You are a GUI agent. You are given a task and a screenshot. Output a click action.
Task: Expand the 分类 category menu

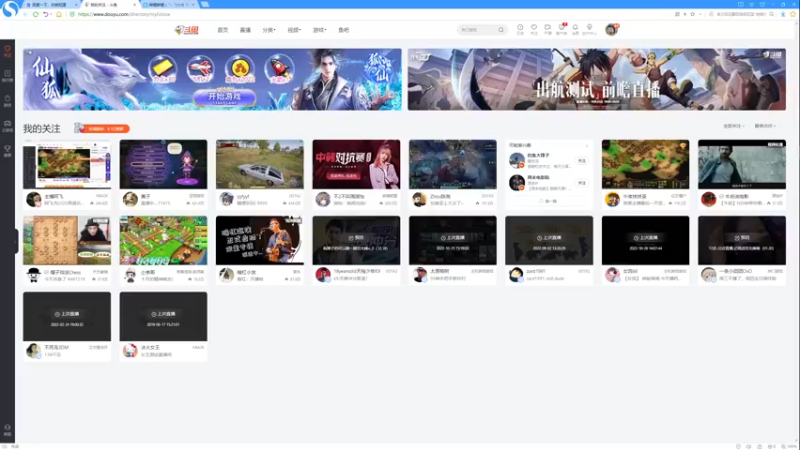(269, 30)
